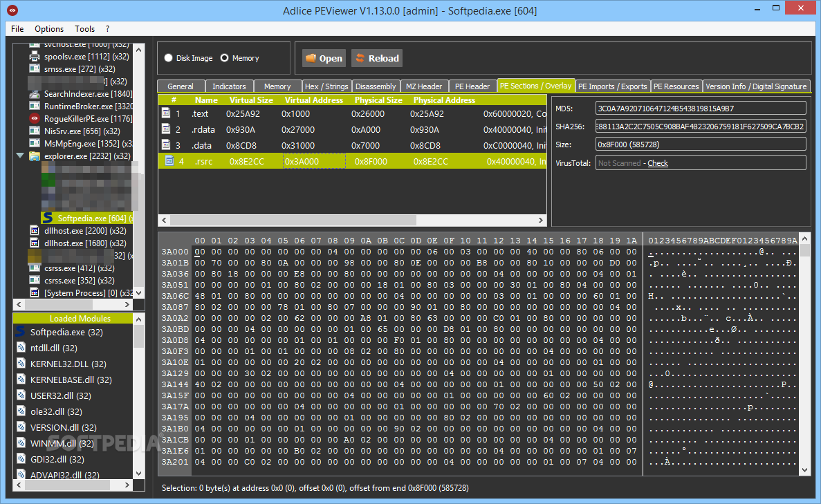Click the SHA256 hash field
Viewport: 821px width, 504px height.
(x=701, y=126)
